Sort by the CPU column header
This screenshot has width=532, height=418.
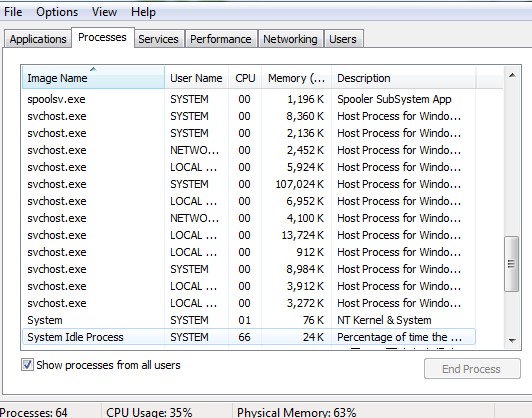coord(245,78)
